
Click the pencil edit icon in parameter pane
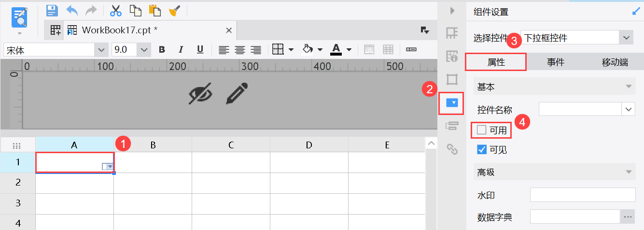(x=237, y=93)
